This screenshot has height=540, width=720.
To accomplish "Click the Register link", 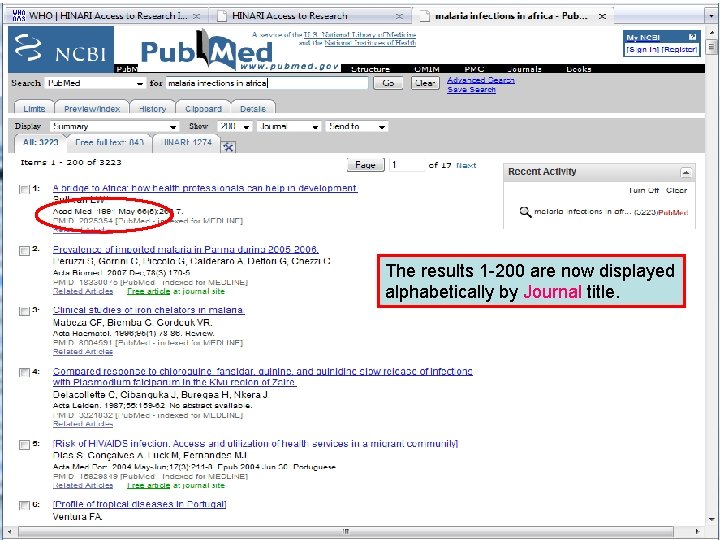I will pos(679,50).
